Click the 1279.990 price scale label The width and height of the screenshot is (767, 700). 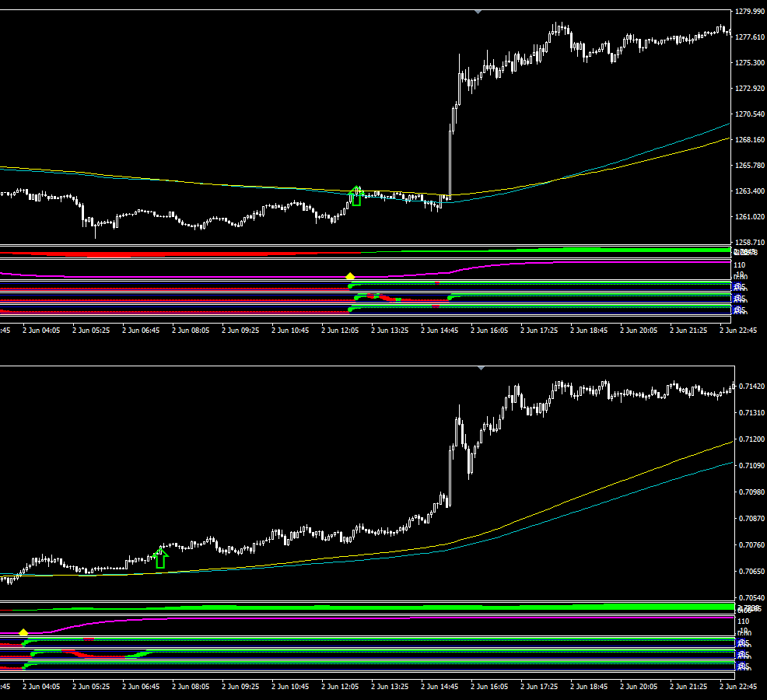(x=748, y=11)
